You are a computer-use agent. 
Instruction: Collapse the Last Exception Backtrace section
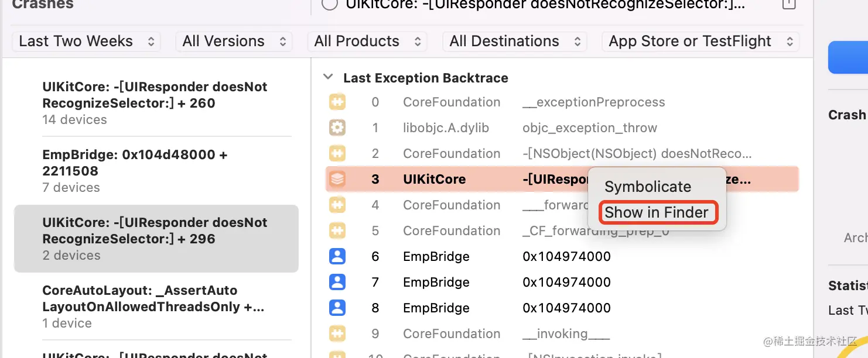(329, 77)
